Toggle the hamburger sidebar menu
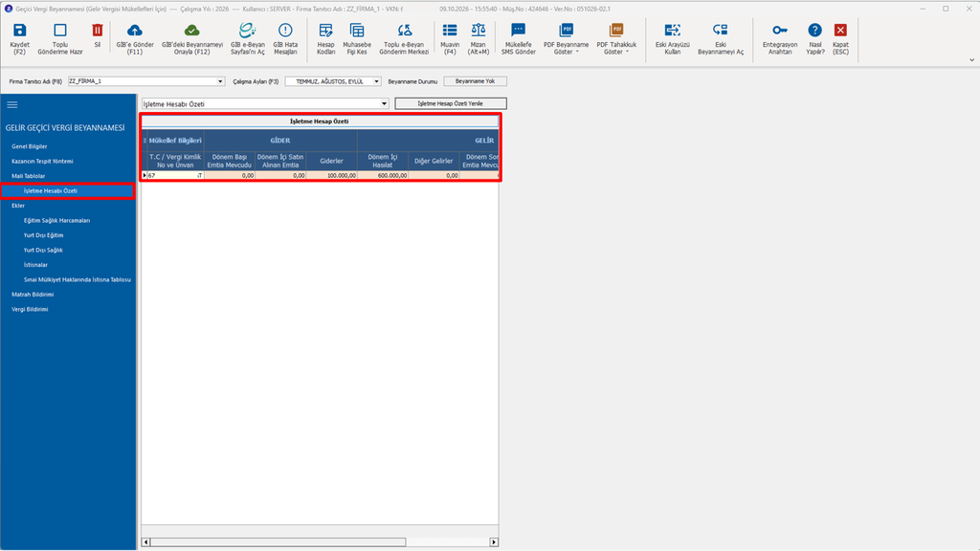The image size is (980, 551). click(x=12, y=105)
